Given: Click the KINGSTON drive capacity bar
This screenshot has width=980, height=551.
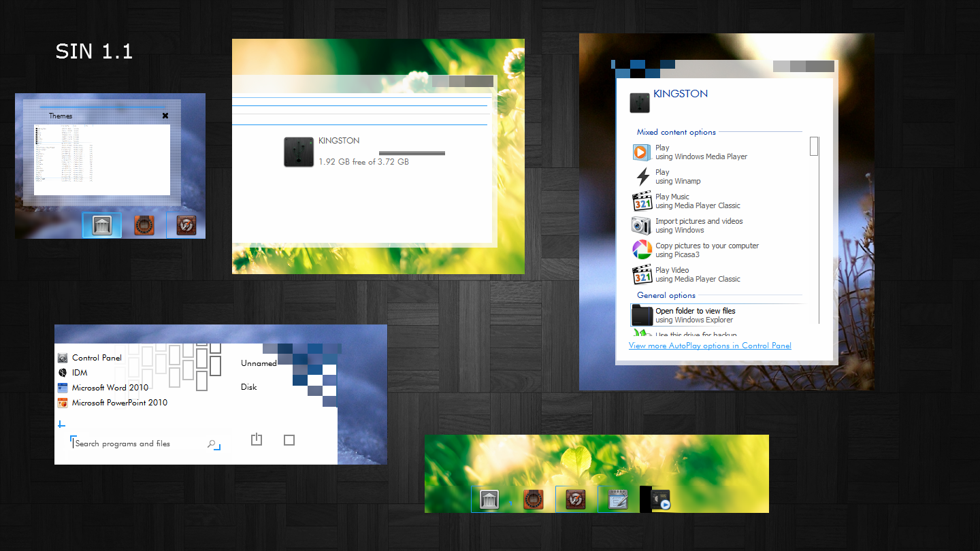Looking at the screenshot, I should click(x=412, y=153).
